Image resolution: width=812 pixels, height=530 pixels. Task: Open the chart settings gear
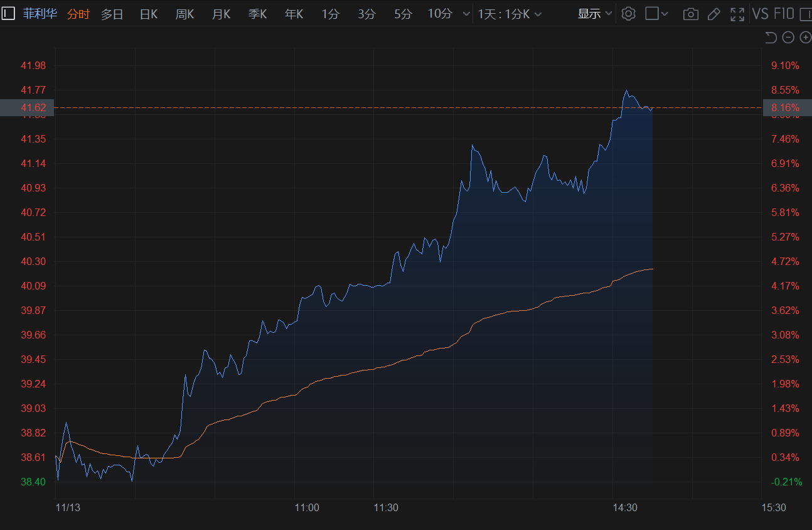point(628,14)
